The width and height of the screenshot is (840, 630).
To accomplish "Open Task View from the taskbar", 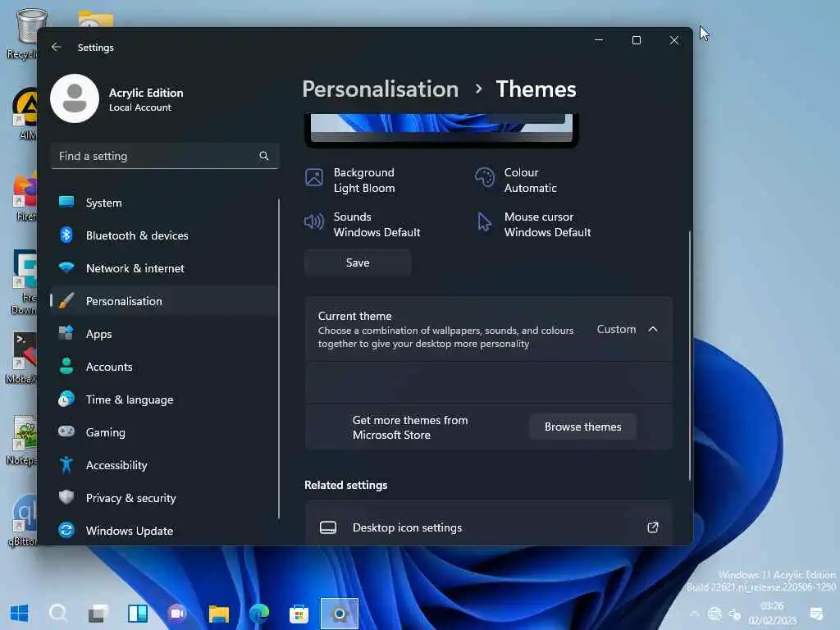I will click(x=98, y=614).
